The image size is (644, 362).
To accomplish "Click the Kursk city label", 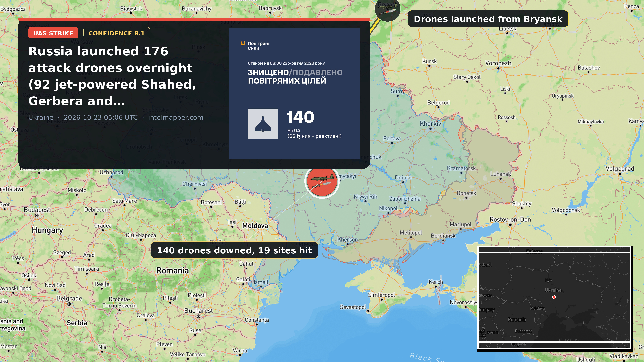I will click(429, 61).
